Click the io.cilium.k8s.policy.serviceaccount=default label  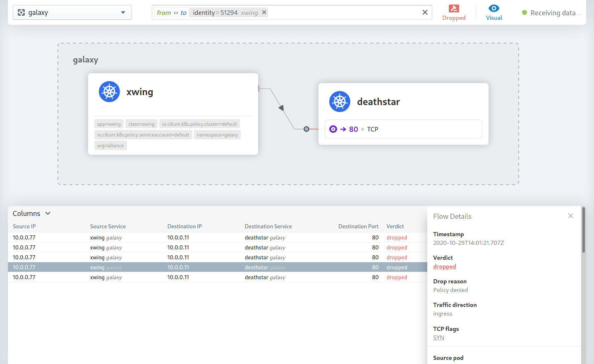pos(143,135)
